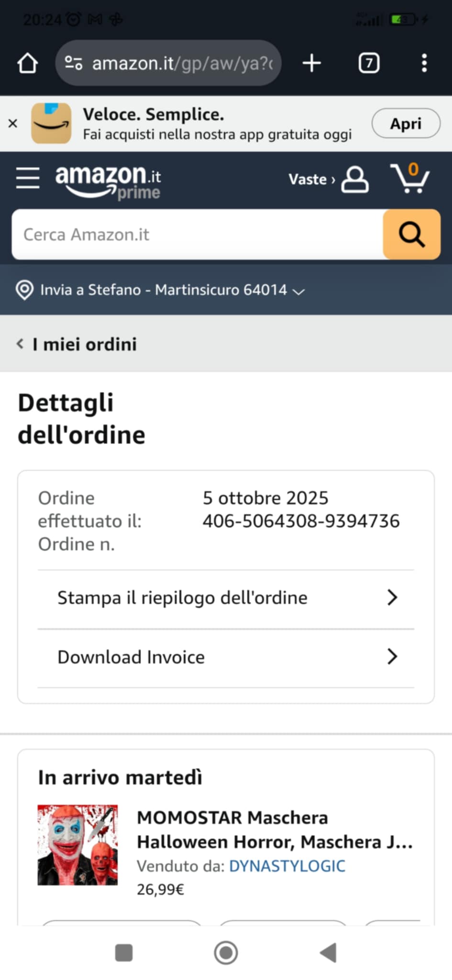Viewport: 452px width, 980px height.
Task: Open MOMOSTAR mask product thumbnail
Action: (x=77, y=845)
